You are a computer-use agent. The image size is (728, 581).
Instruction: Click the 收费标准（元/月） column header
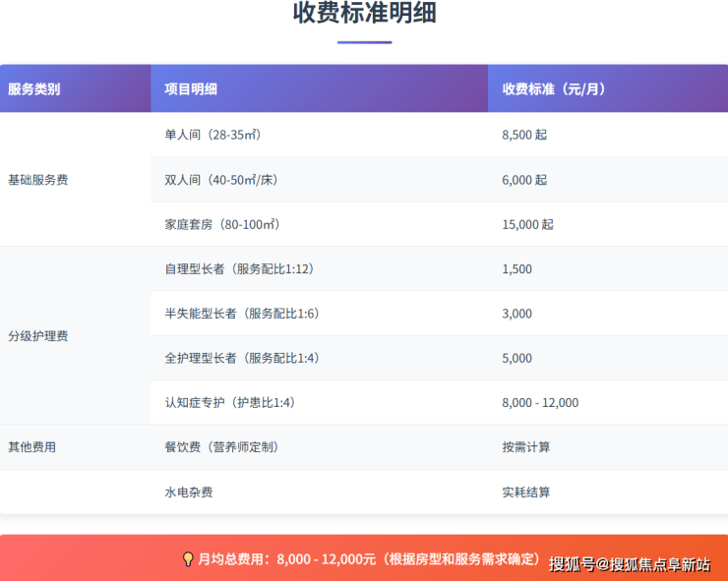click(x=554, y=88)
